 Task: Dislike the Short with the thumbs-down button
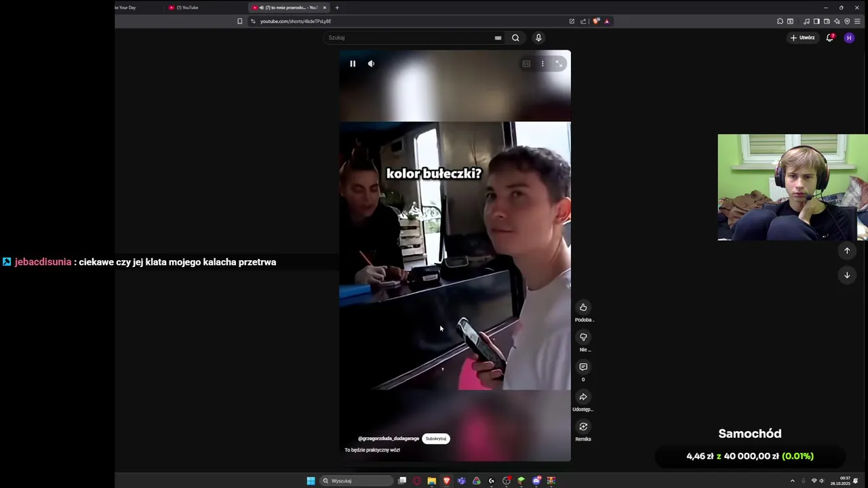pos(583,338)
